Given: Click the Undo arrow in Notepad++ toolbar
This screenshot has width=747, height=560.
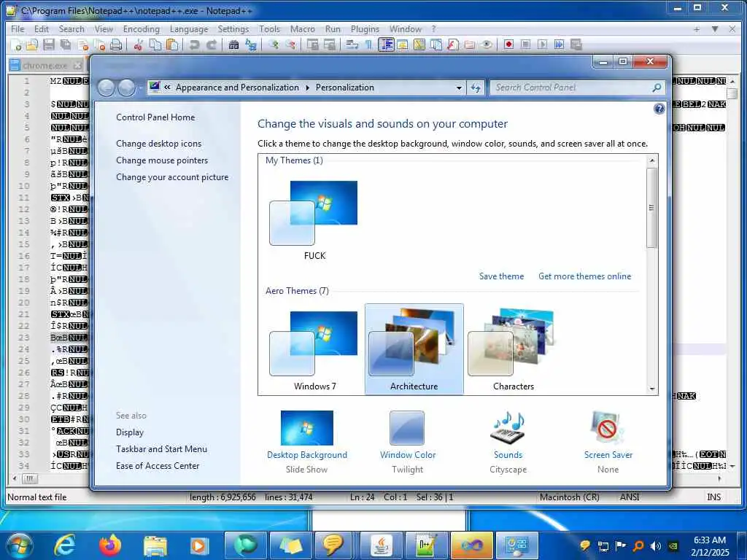Looking at the screenshot, I should click(194, 44).
